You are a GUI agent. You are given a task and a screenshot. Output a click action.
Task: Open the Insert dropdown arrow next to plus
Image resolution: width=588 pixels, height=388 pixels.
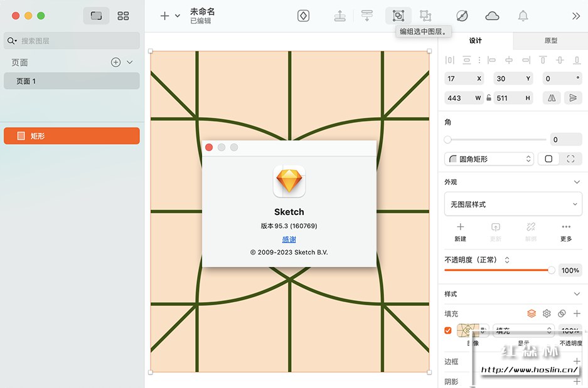[x=178, y=16]
